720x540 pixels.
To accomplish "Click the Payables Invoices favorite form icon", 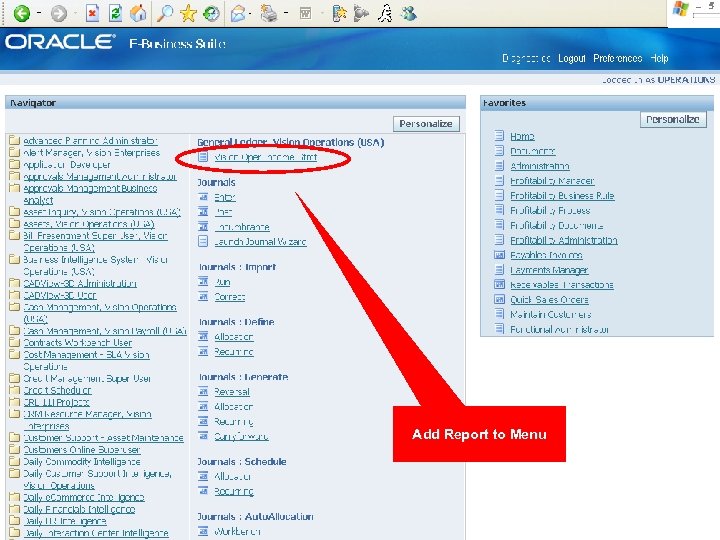I will 499,255.
